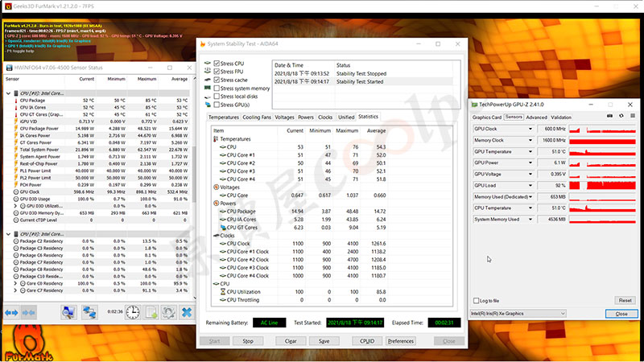Click Save button in AIDA64
This screenshot has width=644, height=362.
point(324,341)
